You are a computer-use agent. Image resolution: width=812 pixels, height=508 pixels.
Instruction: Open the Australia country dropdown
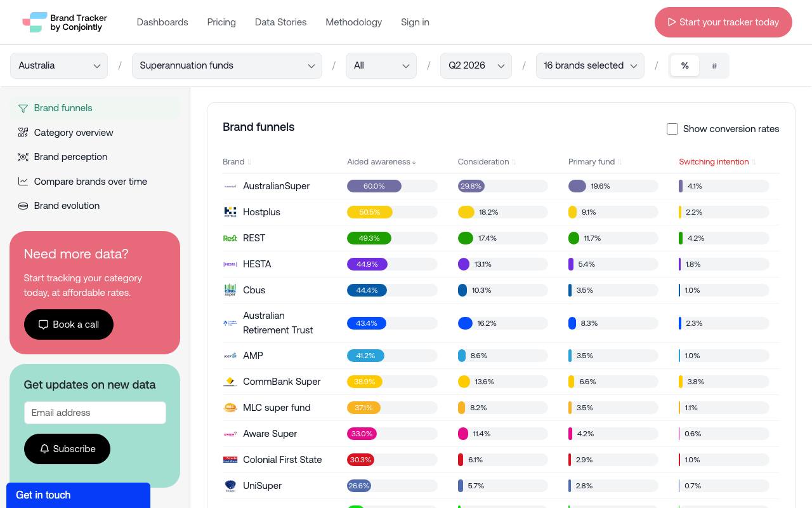click(x=59, y=65)
